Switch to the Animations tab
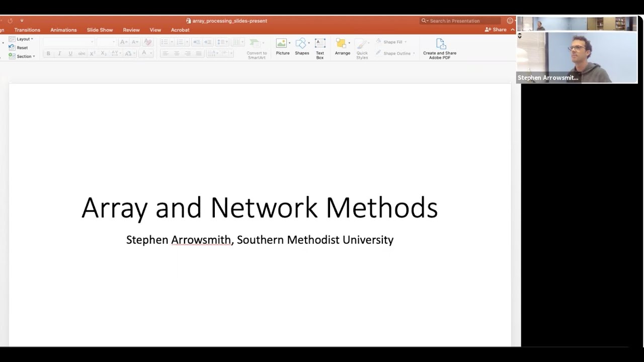This screenshot has height=362, width=644. (x=63, y=30)
